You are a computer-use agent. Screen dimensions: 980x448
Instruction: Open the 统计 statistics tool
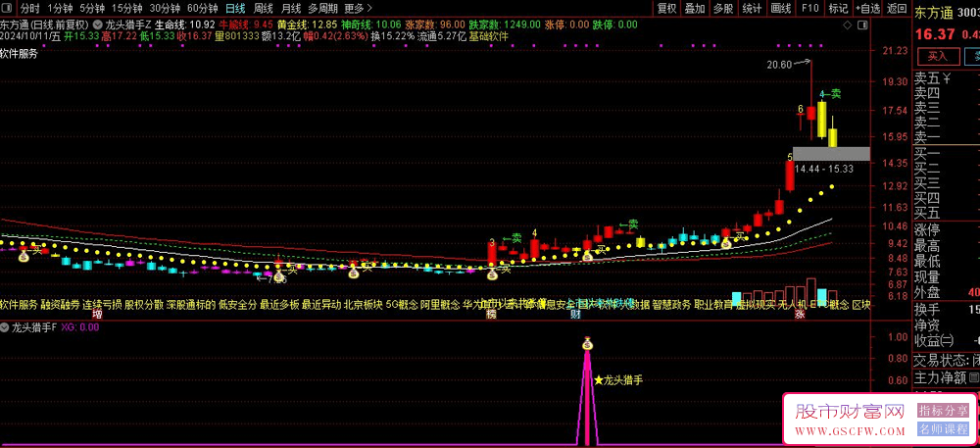click(752, 8)
